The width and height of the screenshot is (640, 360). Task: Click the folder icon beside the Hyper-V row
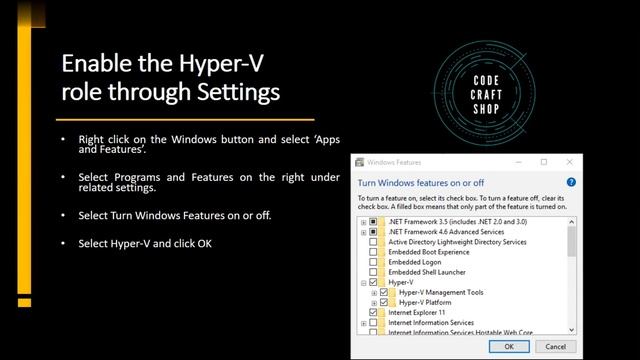[382, 282]
